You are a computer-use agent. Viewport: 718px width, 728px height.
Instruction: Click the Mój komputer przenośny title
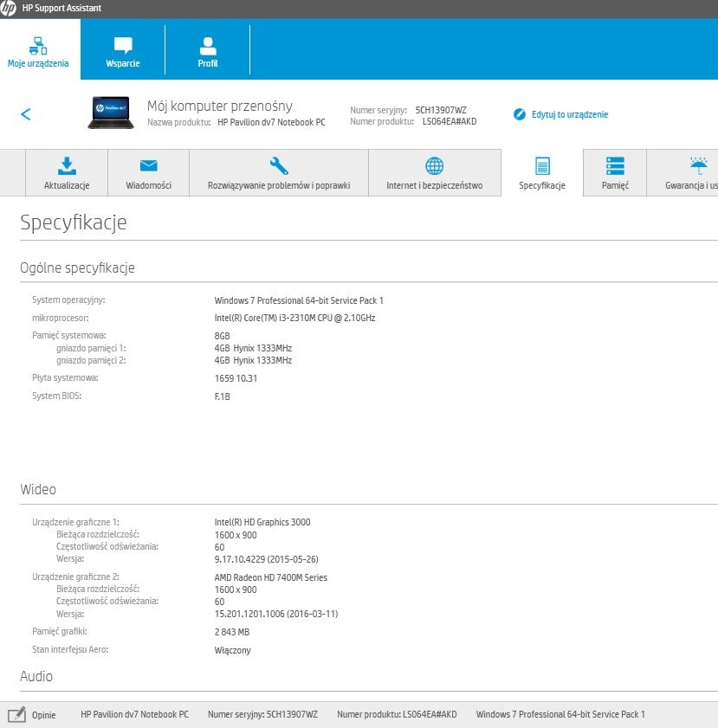pyautogui.click(x=220, y=106)
